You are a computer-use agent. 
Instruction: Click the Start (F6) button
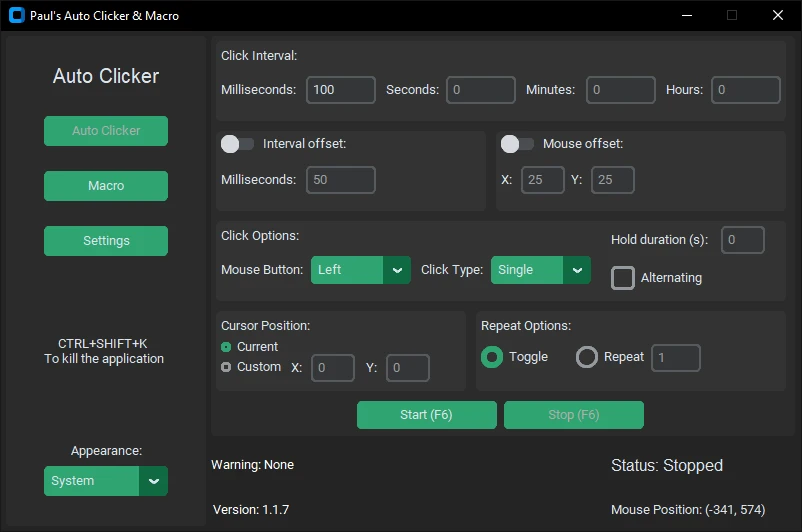427,415
